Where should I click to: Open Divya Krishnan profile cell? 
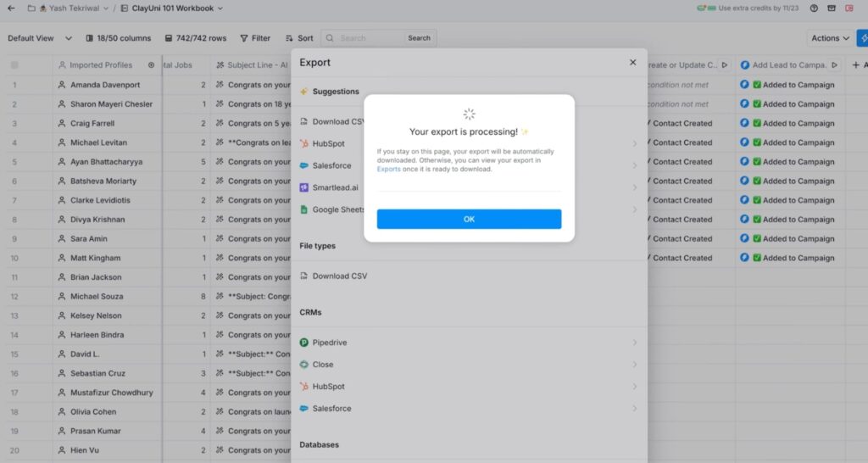[x=108, y=220]
